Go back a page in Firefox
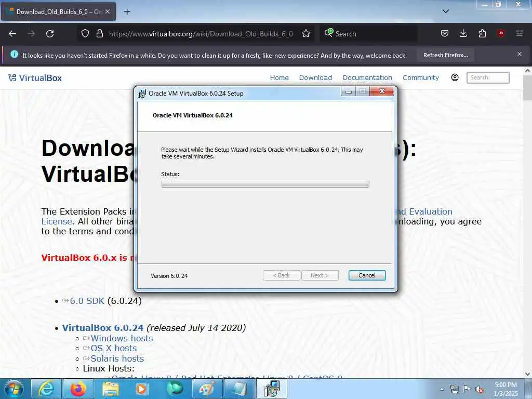 12,34
